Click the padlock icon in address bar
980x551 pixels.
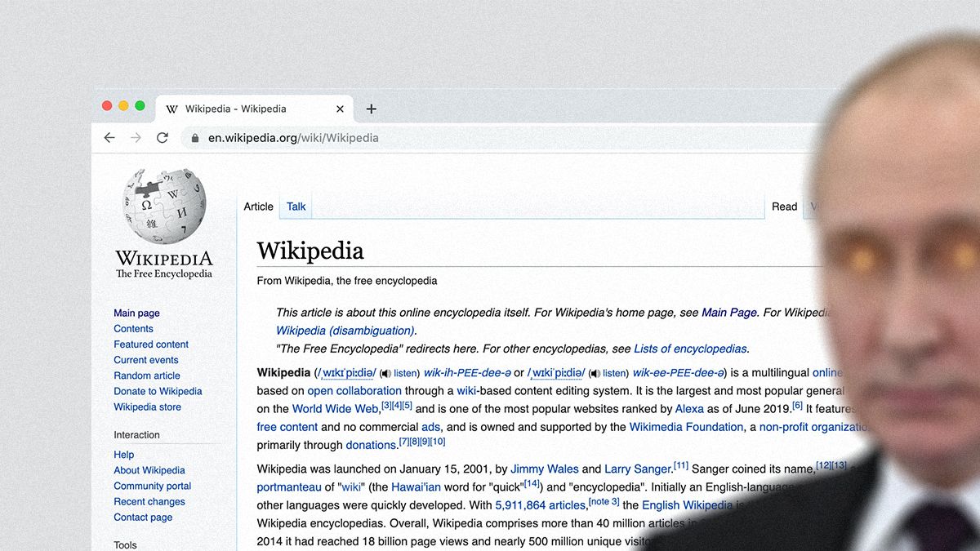tap(194, 138)
